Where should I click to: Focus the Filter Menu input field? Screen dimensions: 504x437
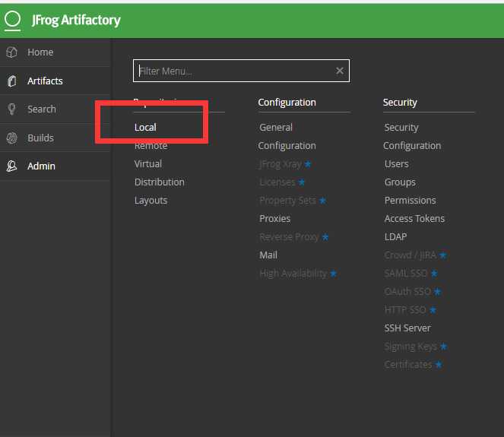[242, 71]
